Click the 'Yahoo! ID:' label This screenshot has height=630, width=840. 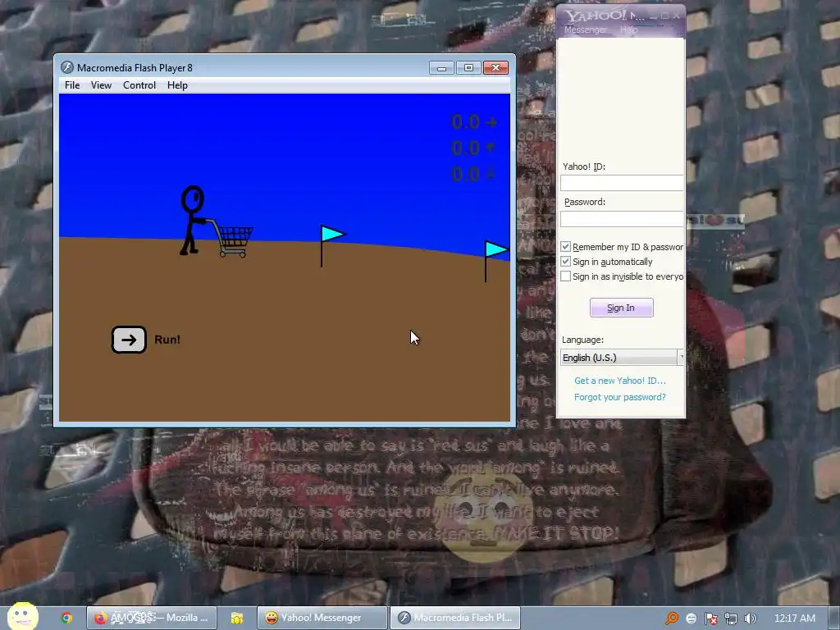[584, 167]
